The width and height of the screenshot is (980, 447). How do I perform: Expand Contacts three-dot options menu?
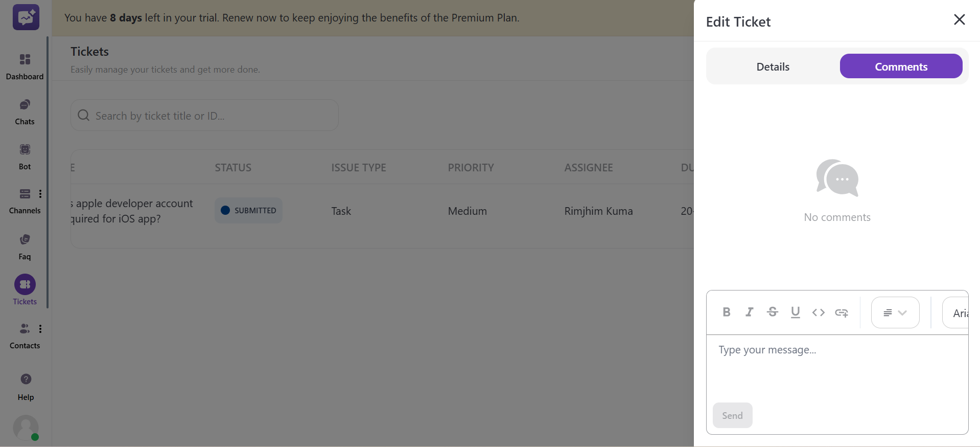pos(40,329)
